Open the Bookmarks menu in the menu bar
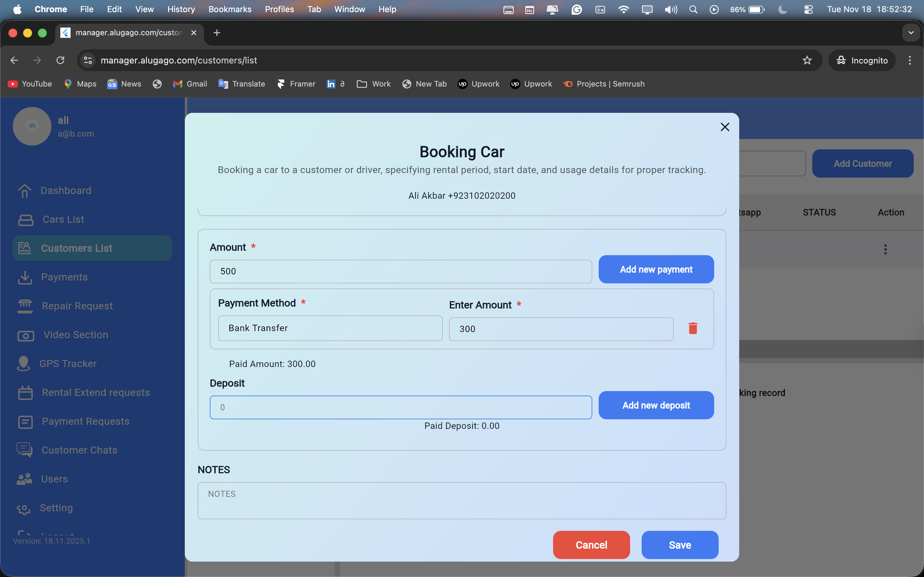924x577 pixels. pyautogui.click(x=229, y=9)
